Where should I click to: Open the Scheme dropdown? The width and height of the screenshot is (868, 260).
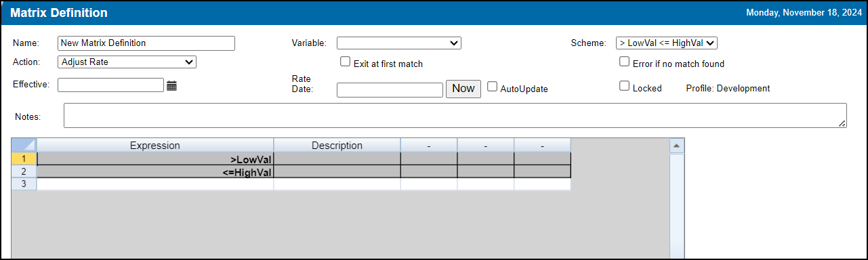667,43
